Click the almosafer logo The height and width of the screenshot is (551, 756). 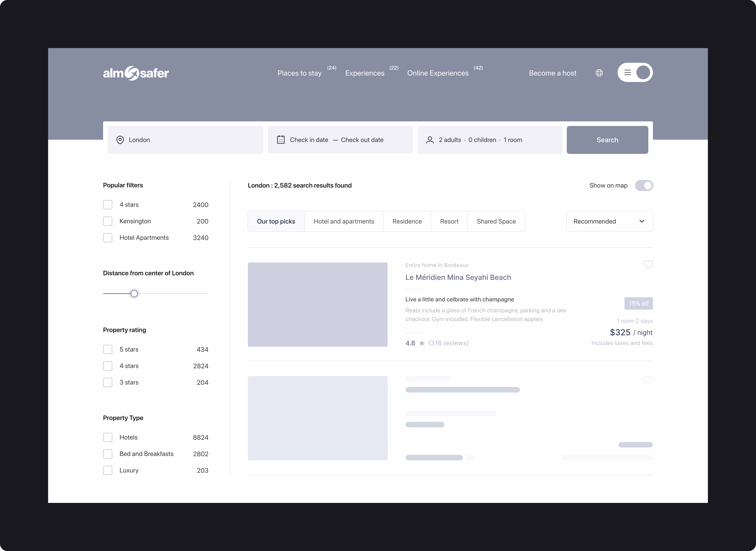click(136, 73)
